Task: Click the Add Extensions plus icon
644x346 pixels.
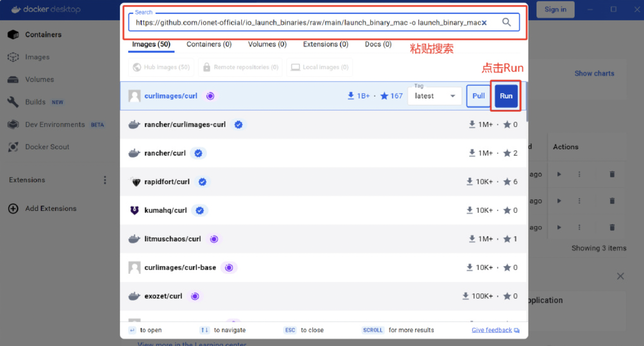Action: click(x=13, y=208)
